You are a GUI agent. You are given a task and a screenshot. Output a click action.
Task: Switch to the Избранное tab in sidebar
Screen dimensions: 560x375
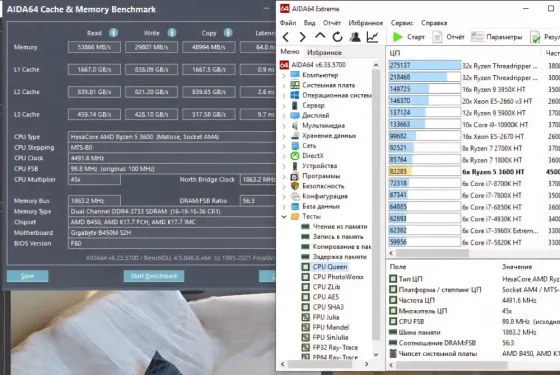(x=324, y=52)
